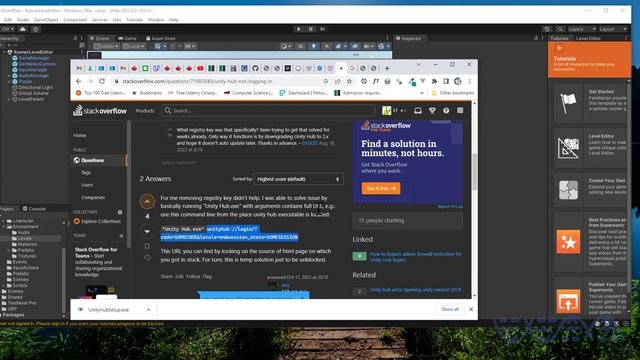
Task: Open the Publish Your Game tutorial icon
Action: pyautogui.click(x=568, y=301)
